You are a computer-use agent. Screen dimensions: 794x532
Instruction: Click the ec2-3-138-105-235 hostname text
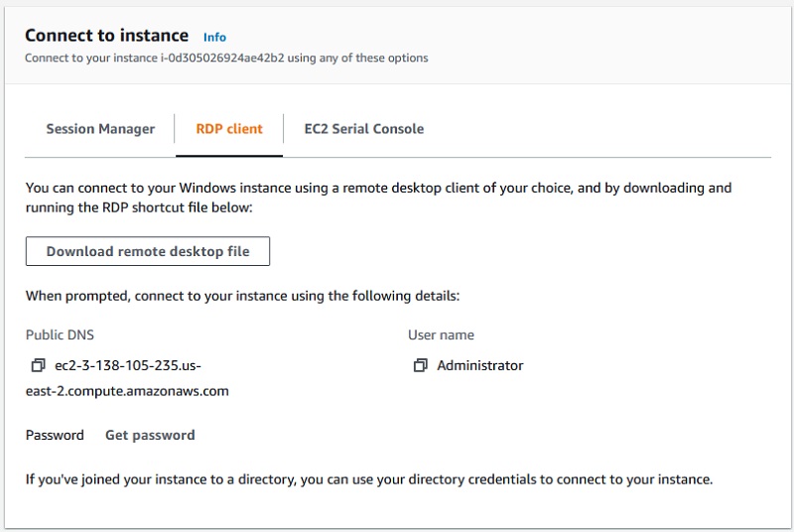pos(128,365)
